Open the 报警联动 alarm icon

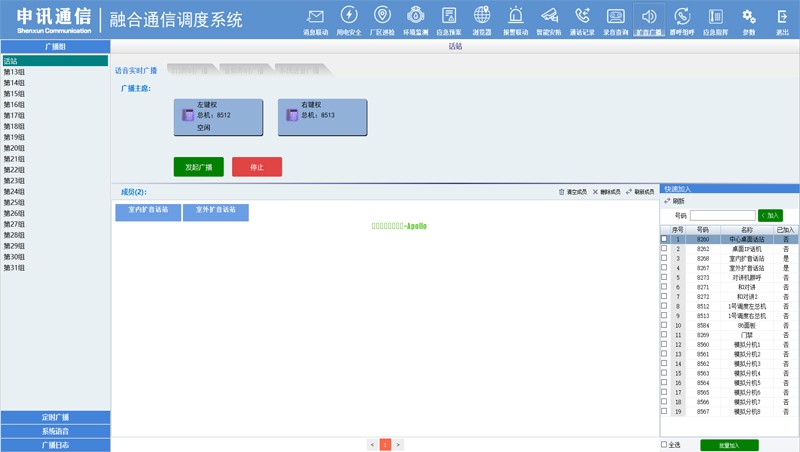coord(515,16)
